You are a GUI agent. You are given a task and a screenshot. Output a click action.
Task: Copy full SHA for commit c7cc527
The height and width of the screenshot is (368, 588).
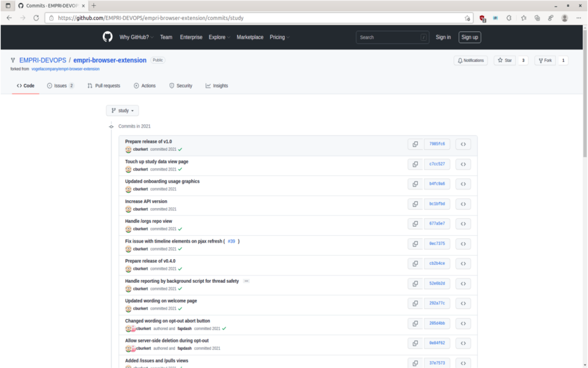tap(415, 164)
